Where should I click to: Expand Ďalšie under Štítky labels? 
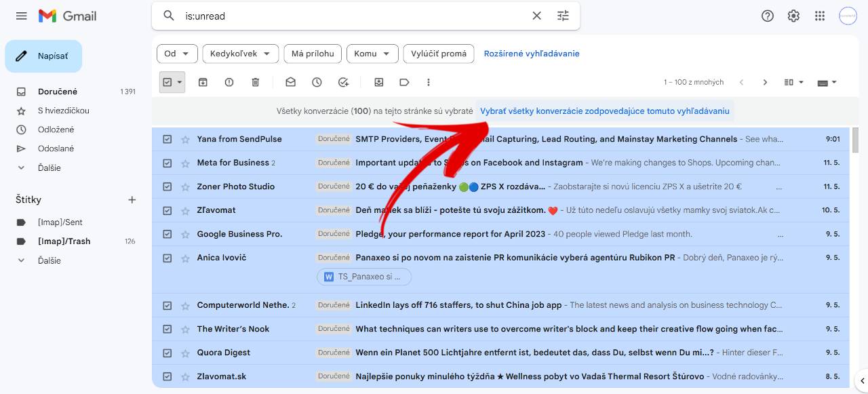pyautogui.click(x=49, y=260)
